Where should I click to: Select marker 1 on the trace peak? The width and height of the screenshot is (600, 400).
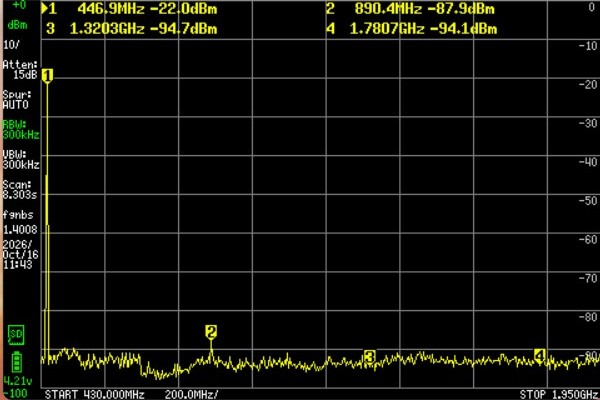47,76
